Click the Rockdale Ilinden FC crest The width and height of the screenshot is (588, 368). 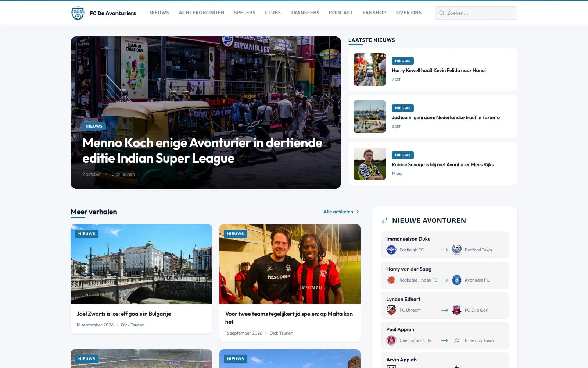(x=391, y=280)
